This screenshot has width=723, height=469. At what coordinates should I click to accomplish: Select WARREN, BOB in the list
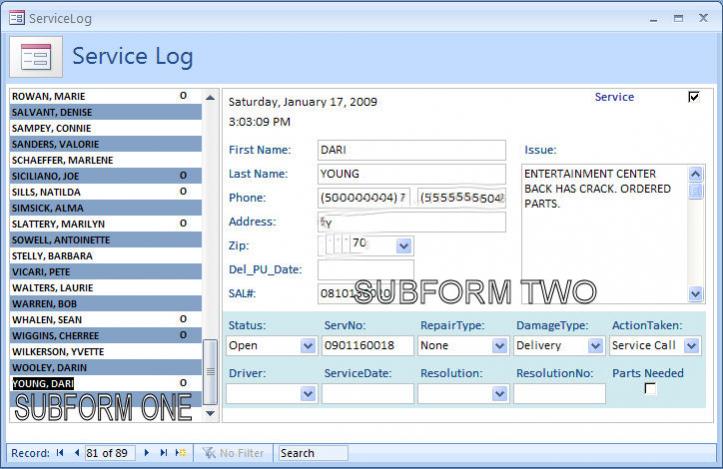coord(106,304)
